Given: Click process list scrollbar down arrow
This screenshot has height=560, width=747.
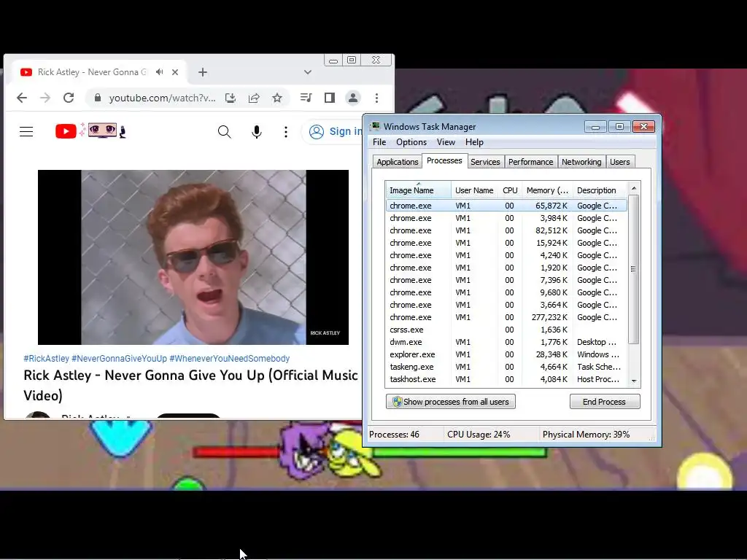Looking at the screenshot, I should coord(634,381).
